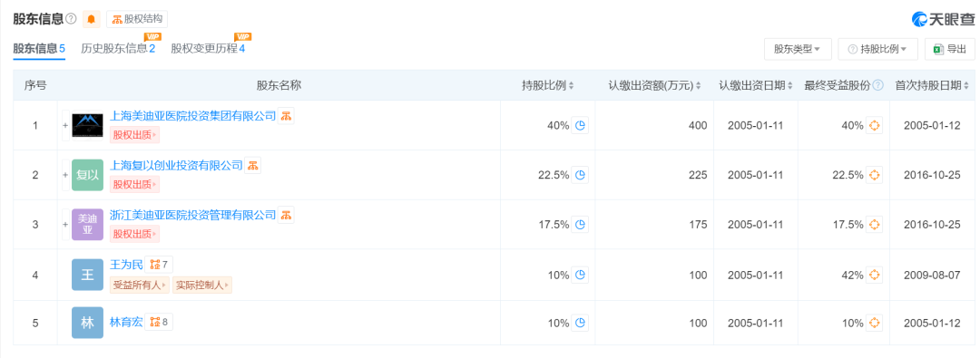Click 股权出质 tag under 上海复以创业投资有限公司
Image resolution: width=980 pixels, height=358 pixels.
(134, 184)
